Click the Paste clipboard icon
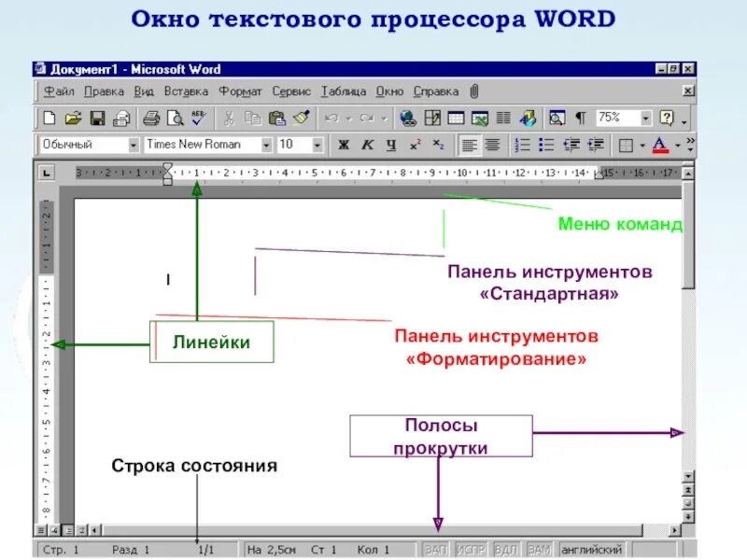Screen dimensions: 747x560 click(276, 118)
